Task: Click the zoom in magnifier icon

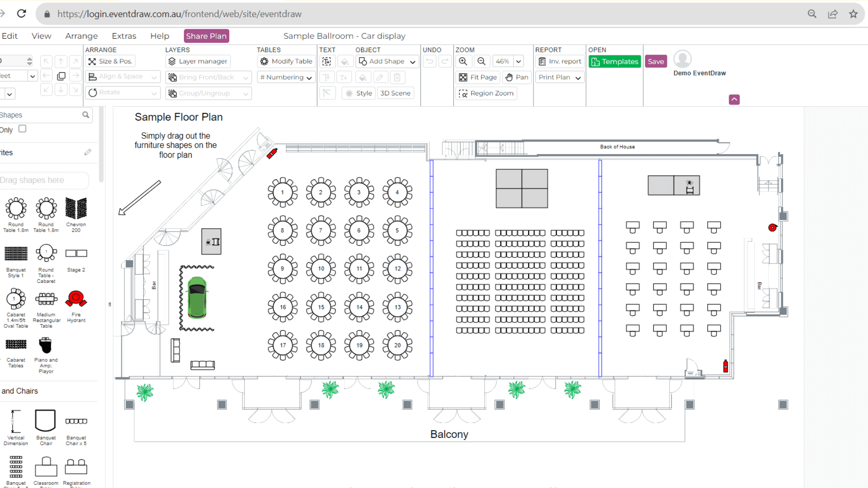Action: coord(463,61)
